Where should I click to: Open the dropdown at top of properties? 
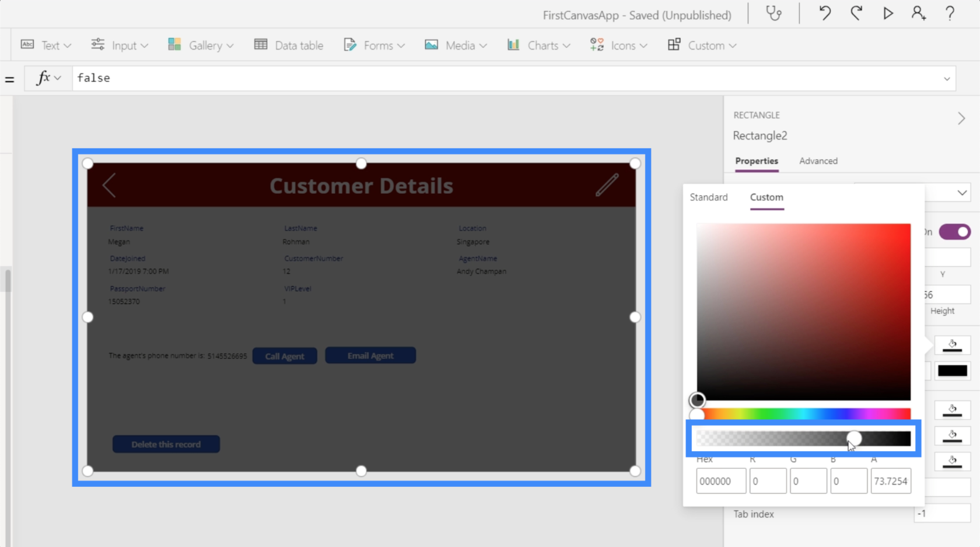(x=962, y=193)
